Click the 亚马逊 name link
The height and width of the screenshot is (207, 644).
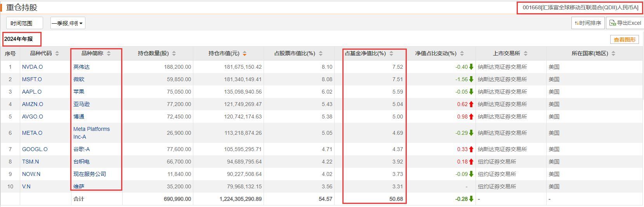click(82, 104)
